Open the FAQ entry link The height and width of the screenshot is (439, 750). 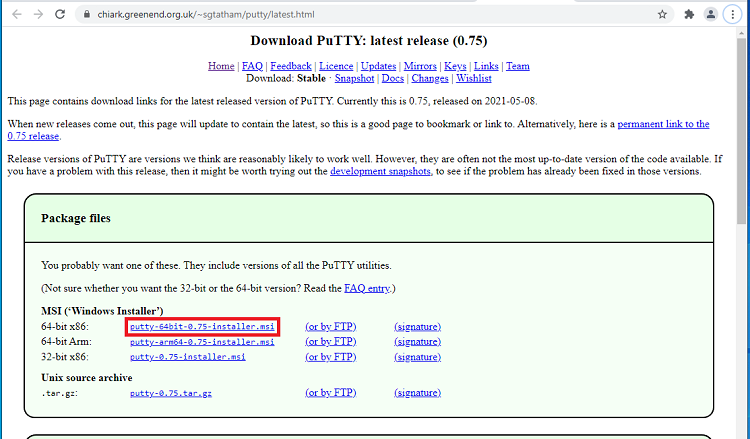tap(367, 288)
